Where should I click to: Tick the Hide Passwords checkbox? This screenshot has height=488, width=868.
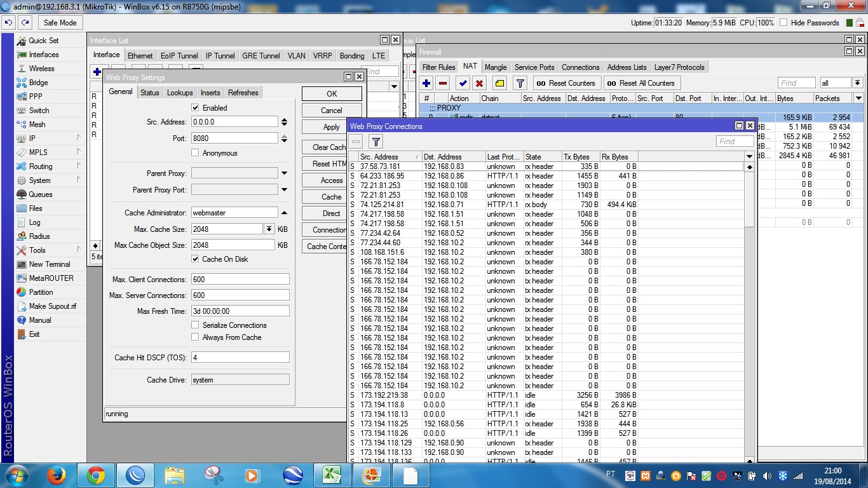pyautogui.click(x=783, y=23)
